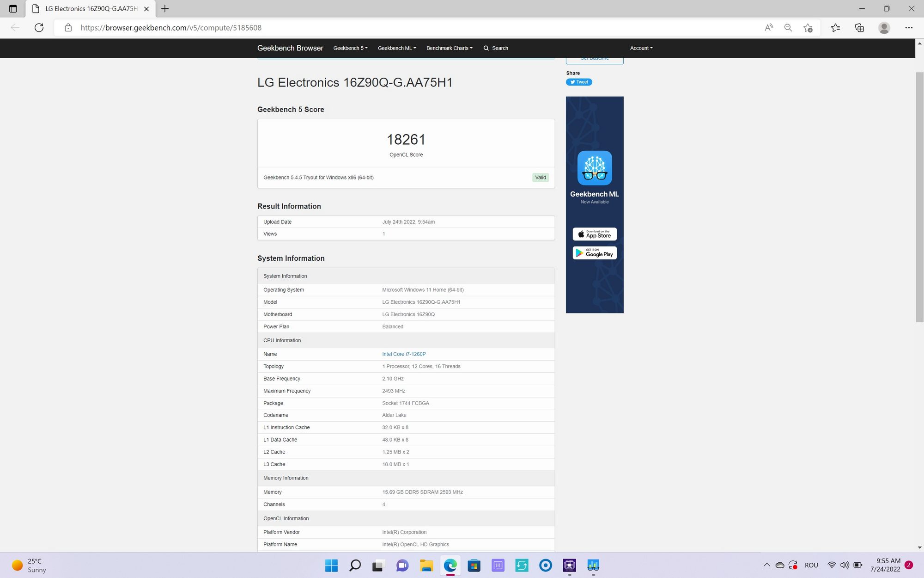Image resolution: width=924 pixels, height=578 pixels.
Task: Click the Set Baseline button
Action: [595, 60]
